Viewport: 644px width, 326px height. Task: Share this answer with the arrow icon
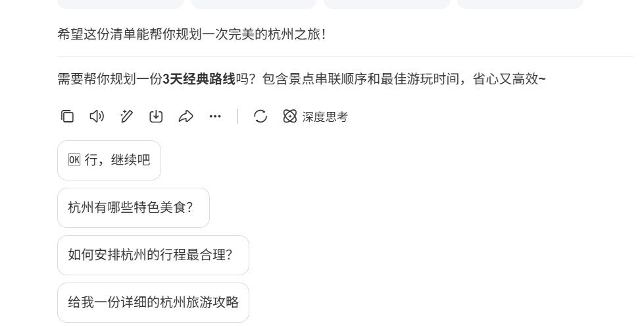[x=186, y=117]
